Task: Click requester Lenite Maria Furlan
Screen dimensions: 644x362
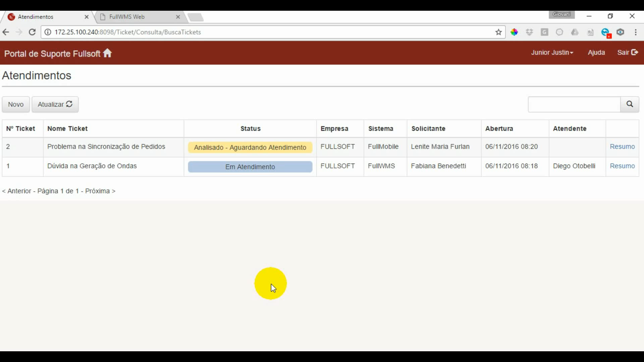Action: tap(440, 146)
